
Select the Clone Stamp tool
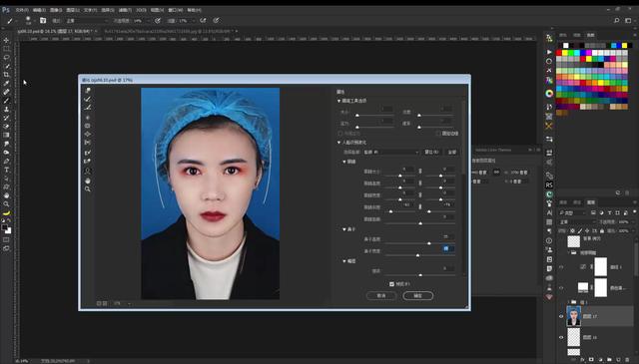coord(6,109)
